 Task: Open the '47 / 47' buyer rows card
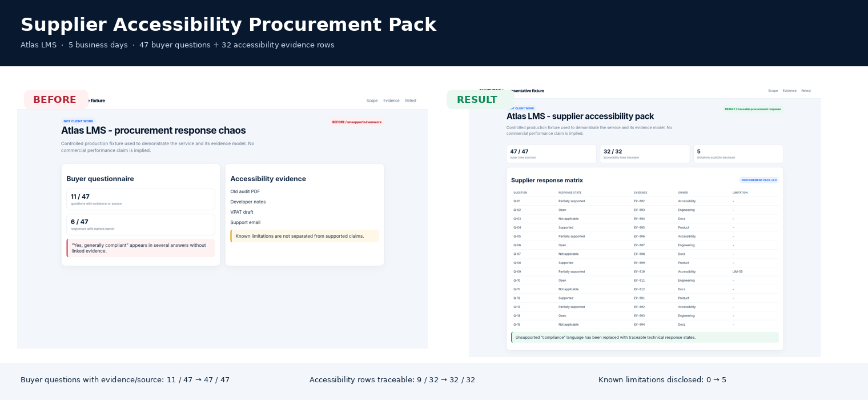pos(551,154)
